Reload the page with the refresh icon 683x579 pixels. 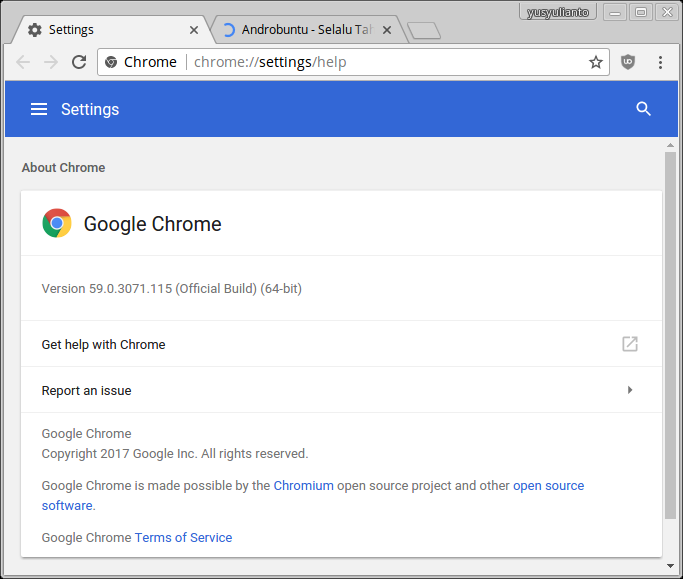point(79,62)
